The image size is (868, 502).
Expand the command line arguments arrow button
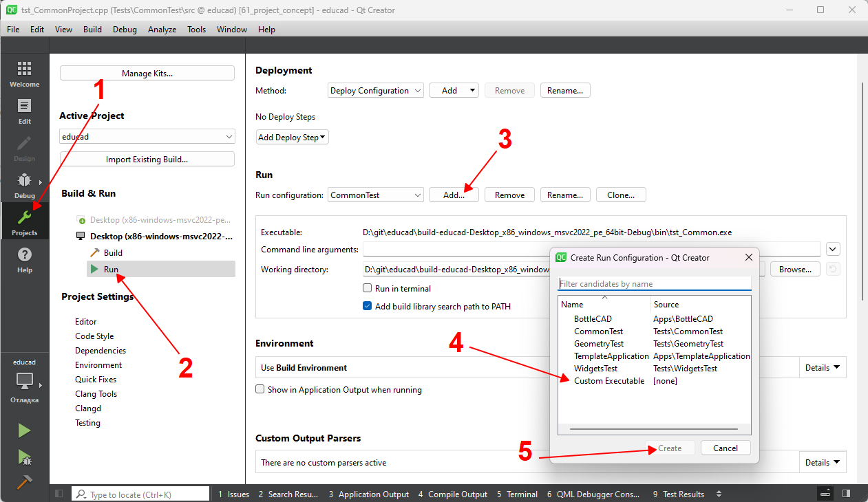click(x=833, y=249)
